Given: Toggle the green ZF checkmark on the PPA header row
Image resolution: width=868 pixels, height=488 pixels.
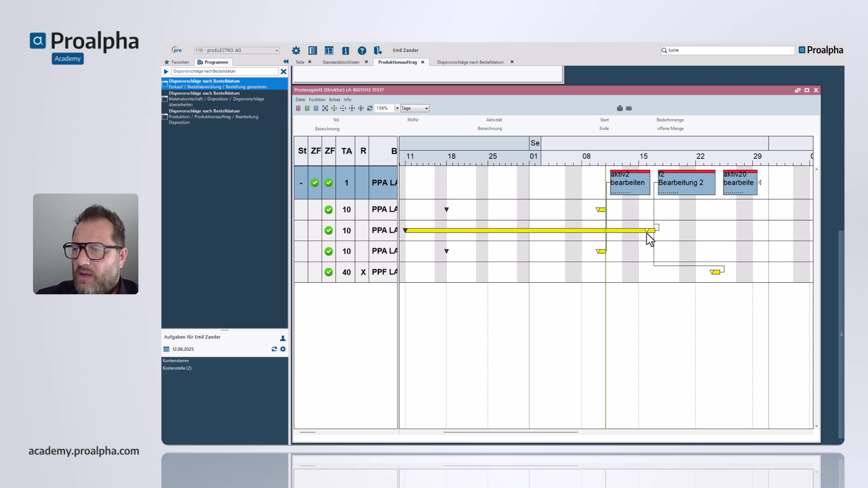Looking at the screenshot, I should 315,182.
